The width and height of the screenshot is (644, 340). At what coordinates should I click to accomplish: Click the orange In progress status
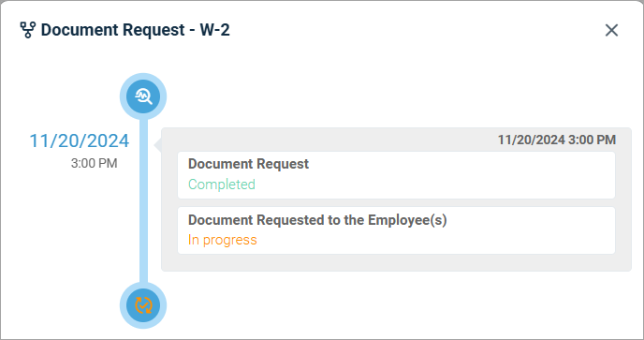click(222, 240)
